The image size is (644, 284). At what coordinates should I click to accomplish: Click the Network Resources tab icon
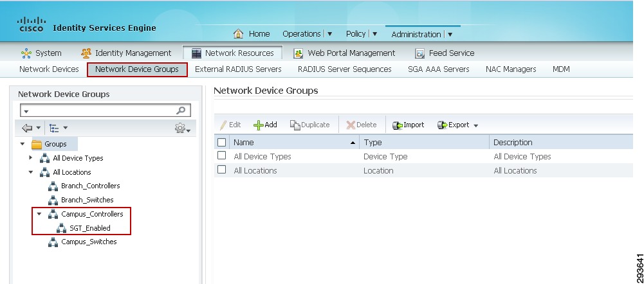point(197,53)
